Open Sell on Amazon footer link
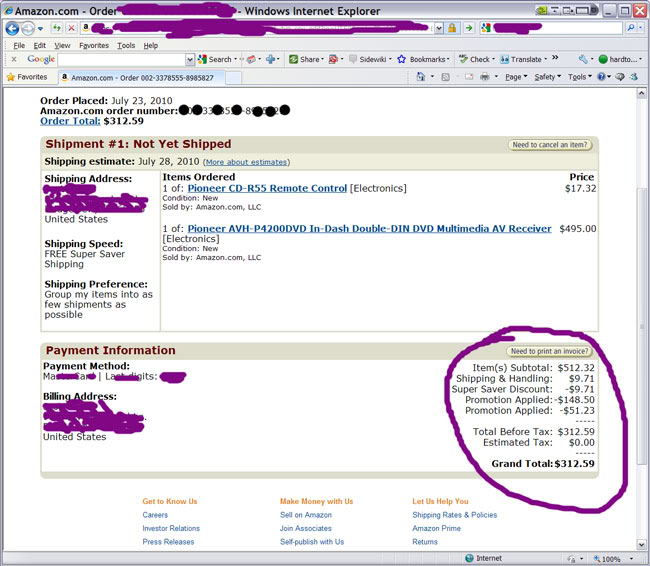650x566 pixels. [306, 515]
